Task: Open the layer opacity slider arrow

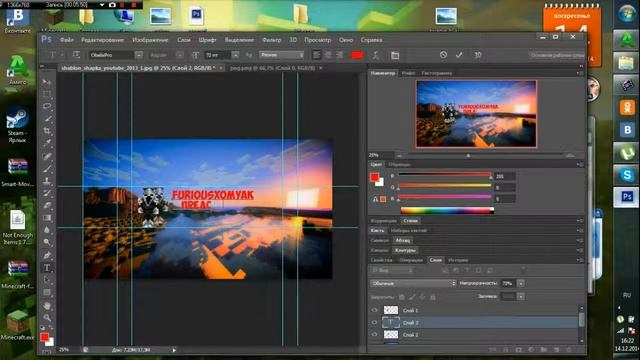Action: (521, 283)
